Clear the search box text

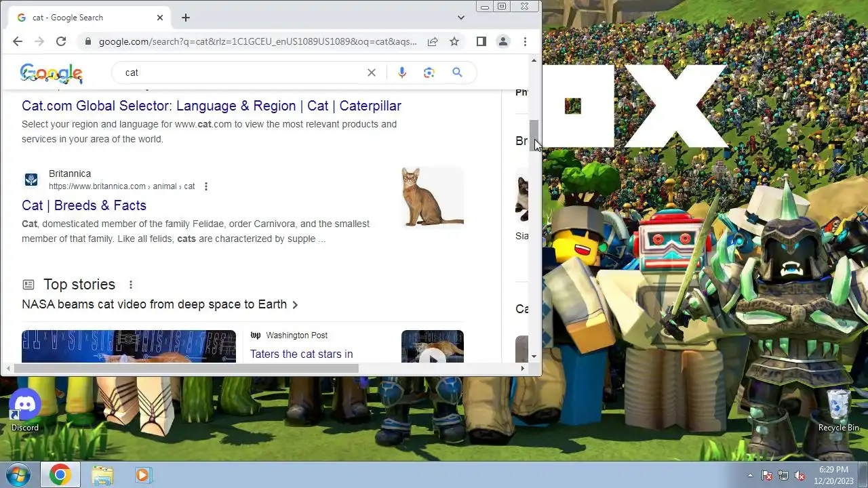pos(372,73)
